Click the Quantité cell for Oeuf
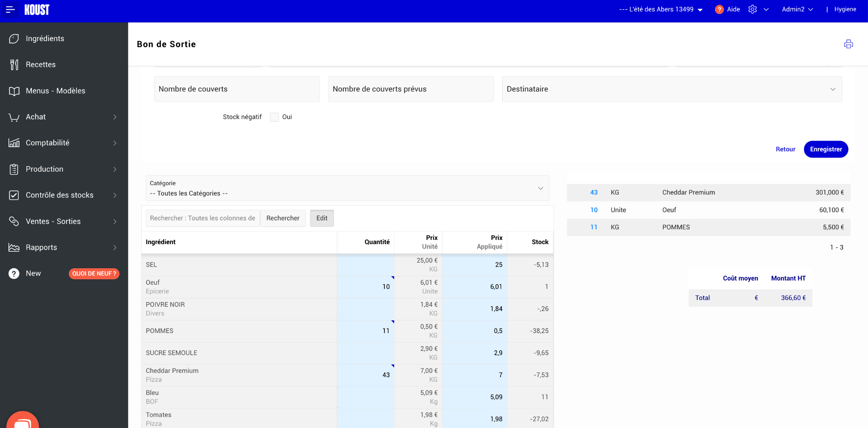Image resolution: width=868 pixels, height=428 pixels. coord(366,287)
